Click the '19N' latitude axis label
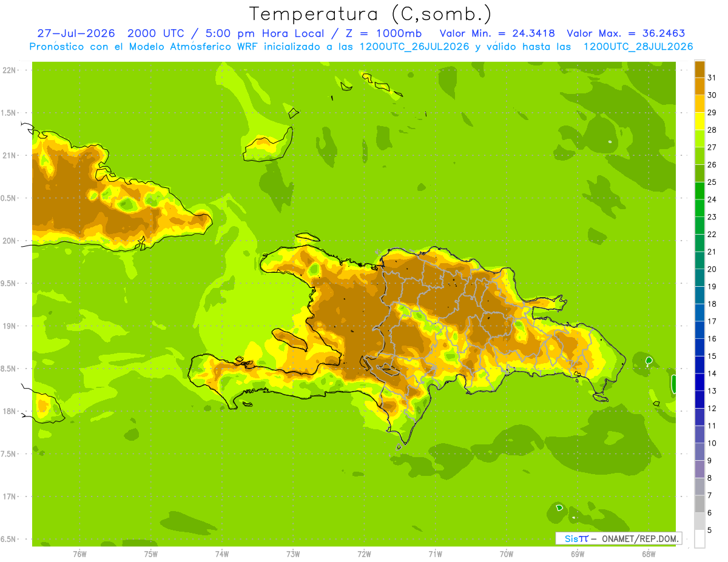The image size is (728, 562). 8,326
